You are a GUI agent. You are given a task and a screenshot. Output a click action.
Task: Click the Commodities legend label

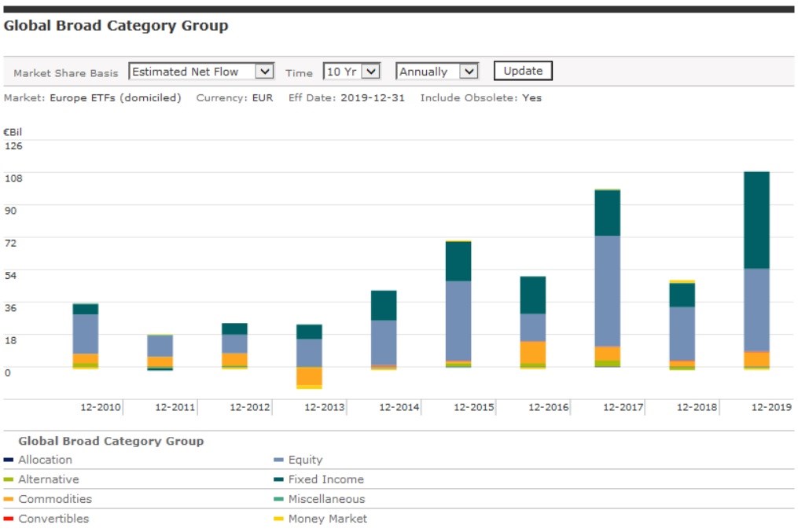click(54, 499)
